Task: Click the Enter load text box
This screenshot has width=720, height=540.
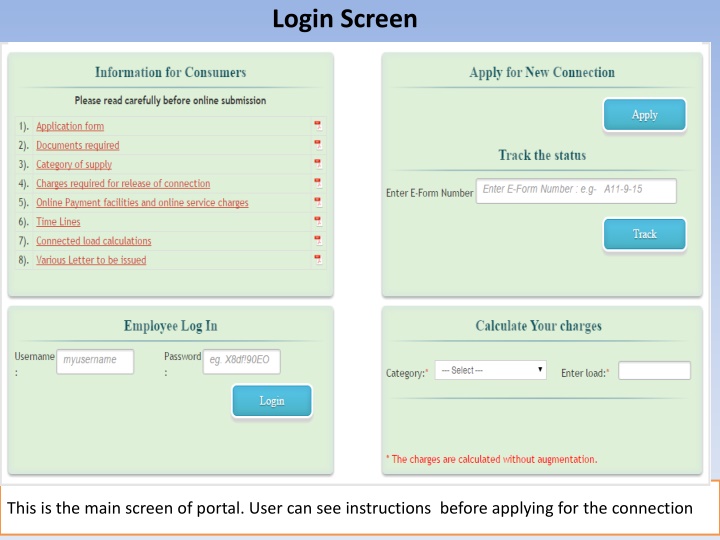Action: pyautogui.click(x=654, y=371)
